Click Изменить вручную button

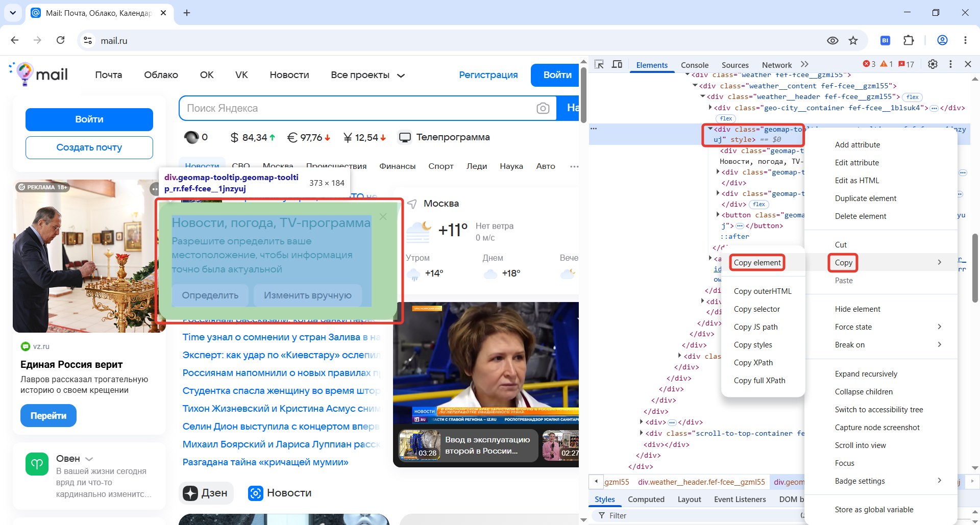pyautogui.click(x=308, y=295)
